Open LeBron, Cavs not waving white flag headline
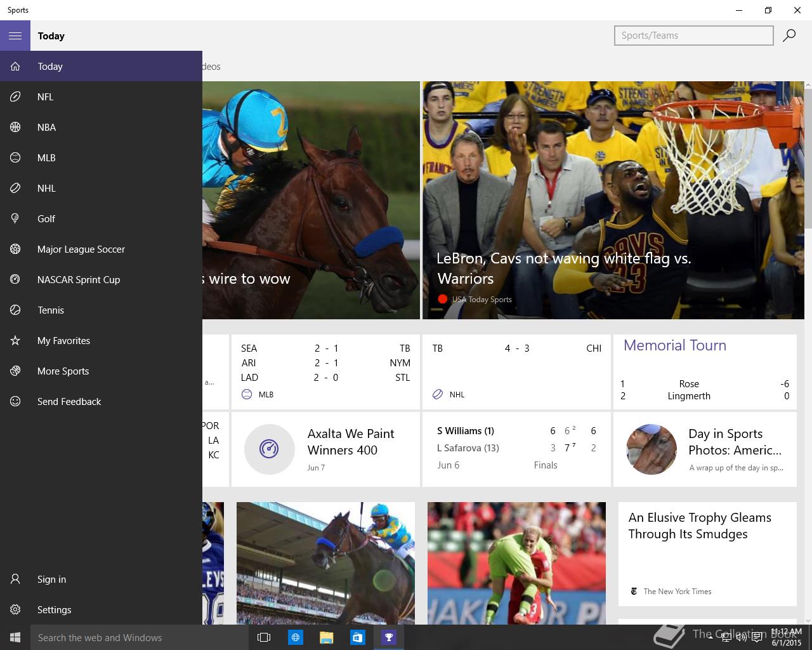The height and width of the screenshot is (650, 812). [563, 269]
